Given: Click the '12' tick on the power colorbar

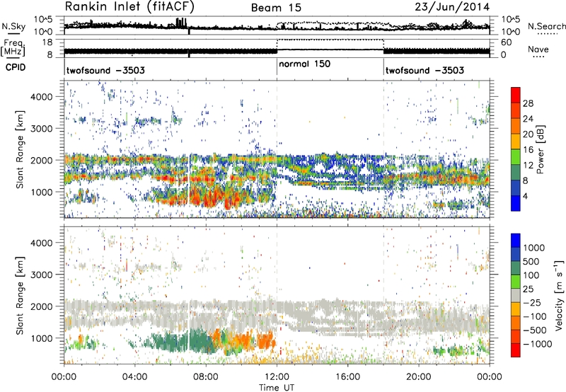Looking at the screenshot, I should 528,166.
